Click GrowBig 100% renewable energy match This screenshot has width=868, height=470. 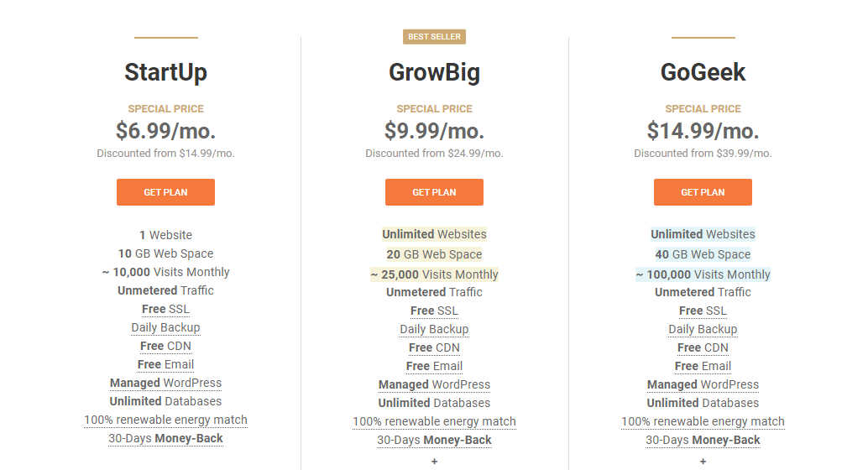tap(434, 421)
